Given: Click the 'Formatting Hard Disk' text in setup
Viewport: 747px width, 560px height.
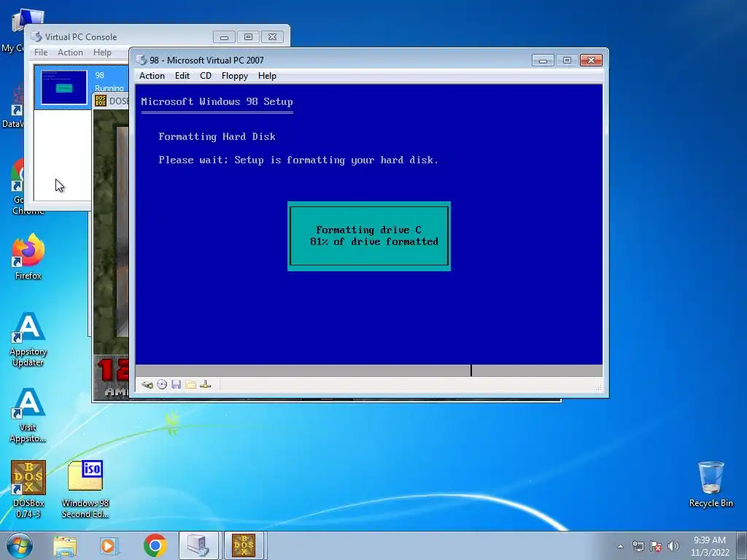Looking at the screenshot, I should [x=217, y=136].
